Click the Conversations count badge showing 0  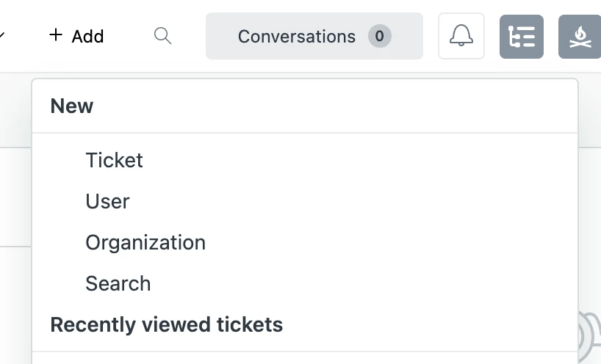pos(379,36)
